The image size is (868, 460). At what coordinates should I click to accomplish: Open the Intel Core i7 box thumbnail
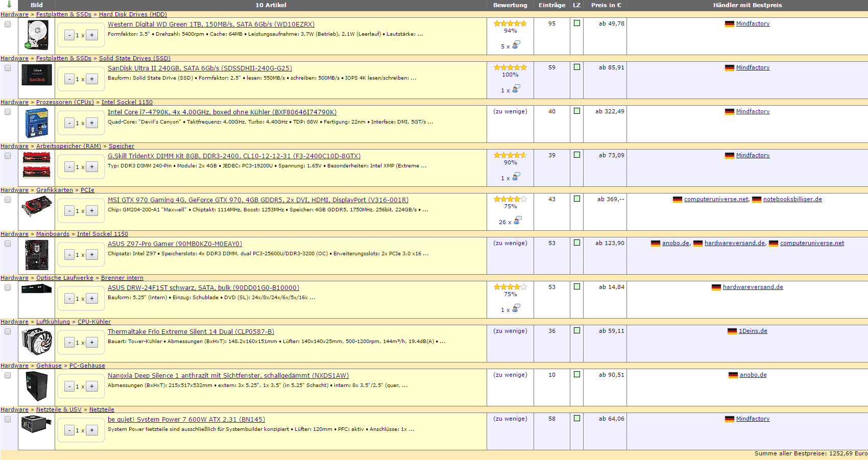(37, 123)
